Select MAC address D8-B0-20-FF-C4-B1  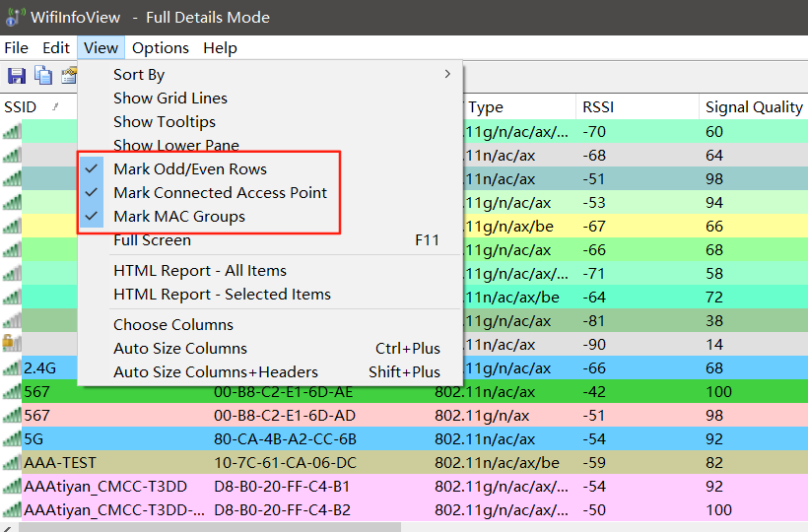pyautogui.click(x=282, y=486)
